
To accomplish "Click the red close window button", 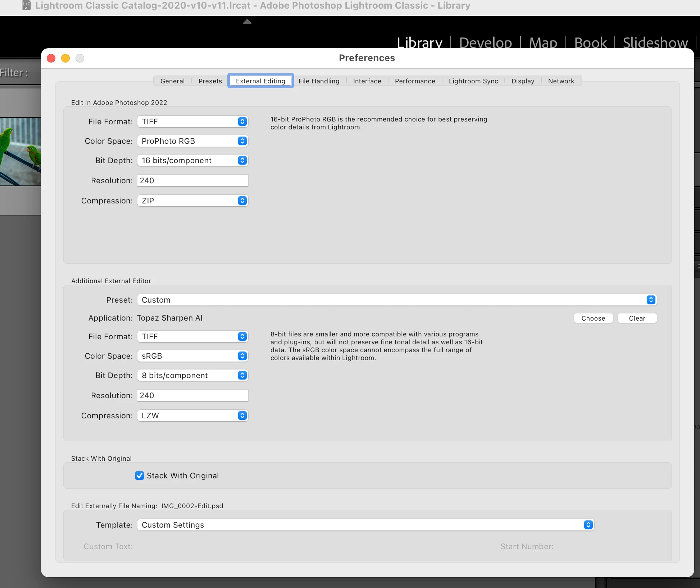I will 51,58.
